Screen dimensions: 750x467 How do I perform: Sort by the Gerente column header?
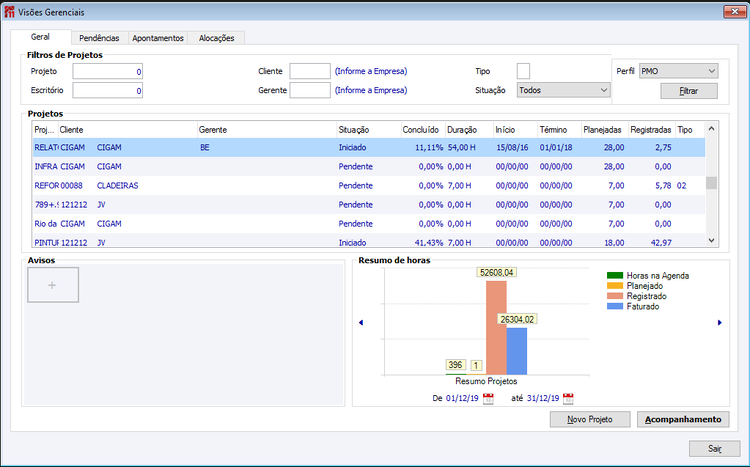point(267,130)
